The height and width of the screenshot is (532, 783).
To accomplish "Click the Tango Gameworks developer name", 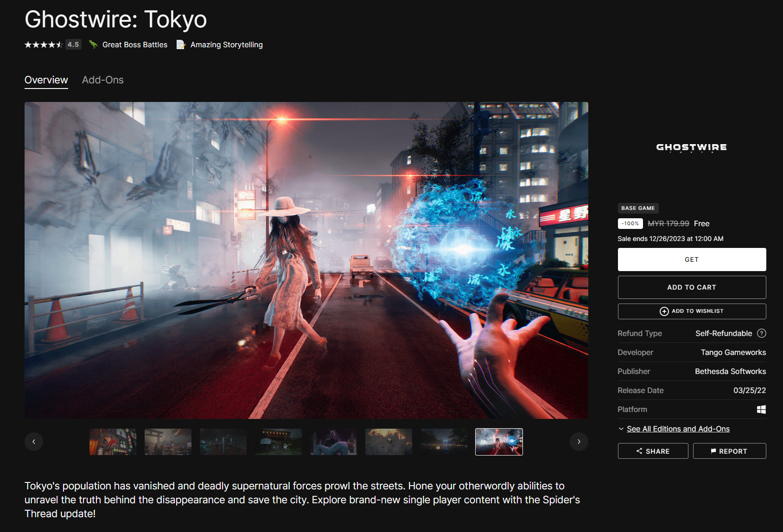I will pyautogui.click(x=733, y=352).
